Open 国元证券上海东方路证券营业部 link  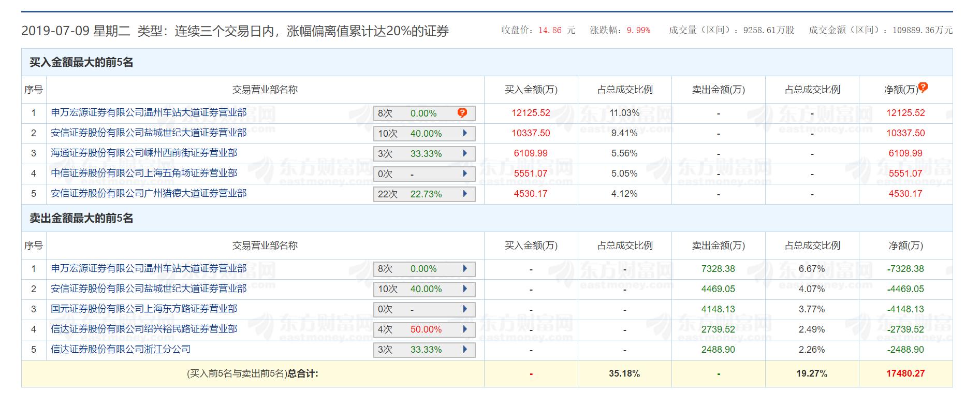(x=144, y=309)
